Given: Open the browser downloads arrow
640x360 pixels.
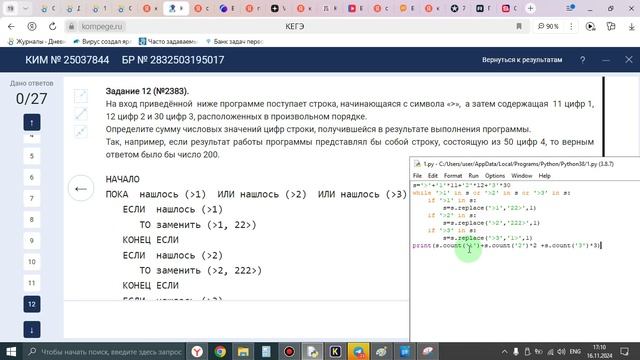Looking at the screenshot, I should [x=631, y=27].
